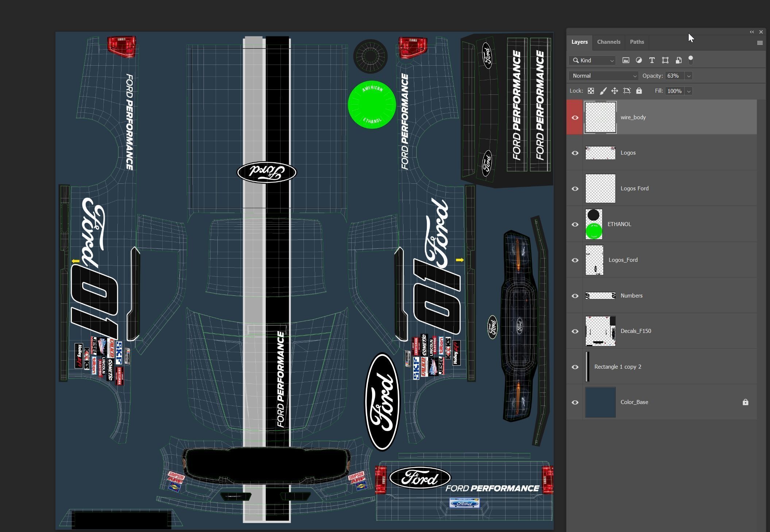Hide the ETHANOL layer
This screenshot has width=770, height=532.
tap(575, 224)
